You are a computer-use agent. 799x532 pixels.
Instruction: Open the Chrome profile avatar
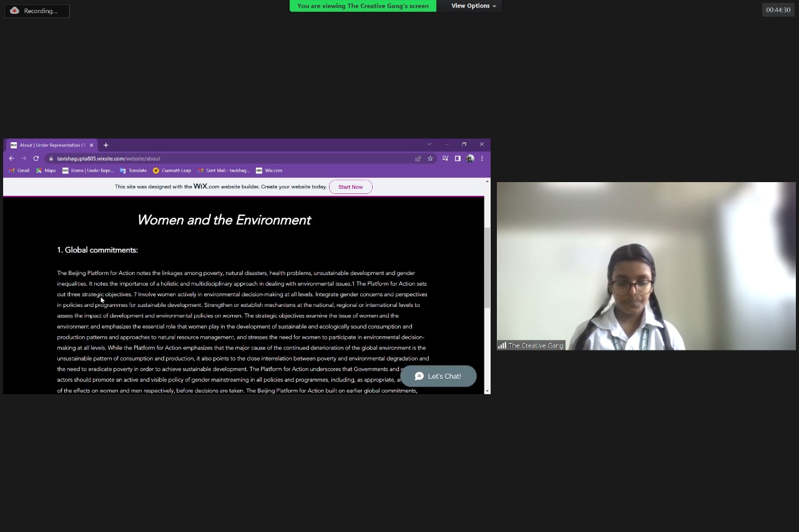tap(470, 158)
